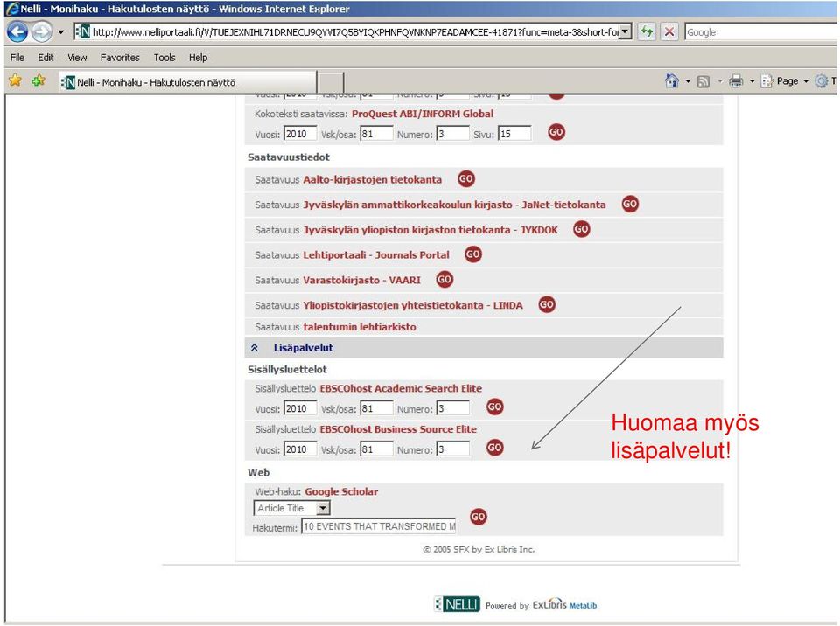Screen dimensions: 840x626
Task: Open the Tools menu
Action: coord(164,58)
